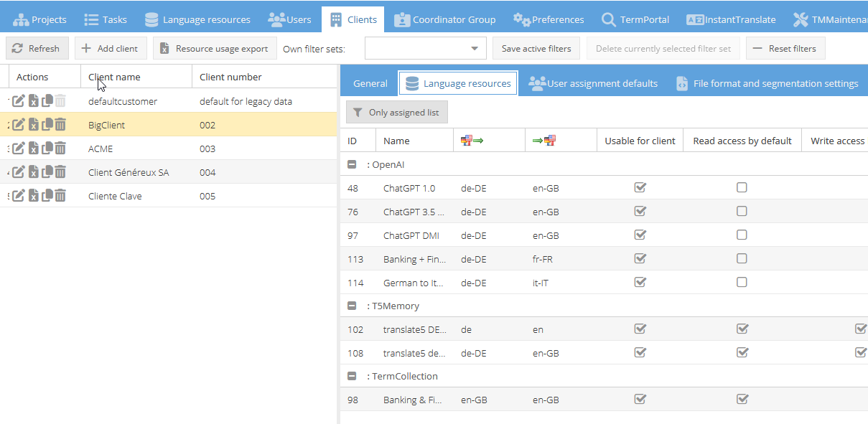Select the ACME client row
Image resolution: width=868 pixels, height=424 pixels.
[169, 149]
